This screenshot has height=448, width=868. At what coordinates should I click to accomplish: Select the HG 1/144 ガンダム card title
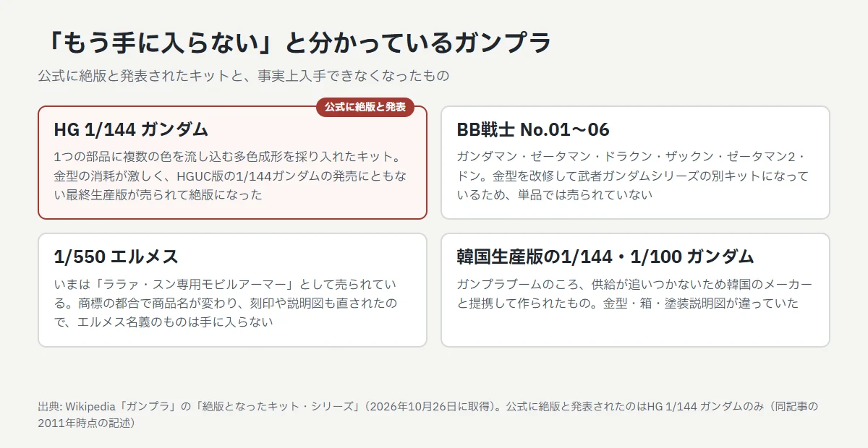point(131,129)
